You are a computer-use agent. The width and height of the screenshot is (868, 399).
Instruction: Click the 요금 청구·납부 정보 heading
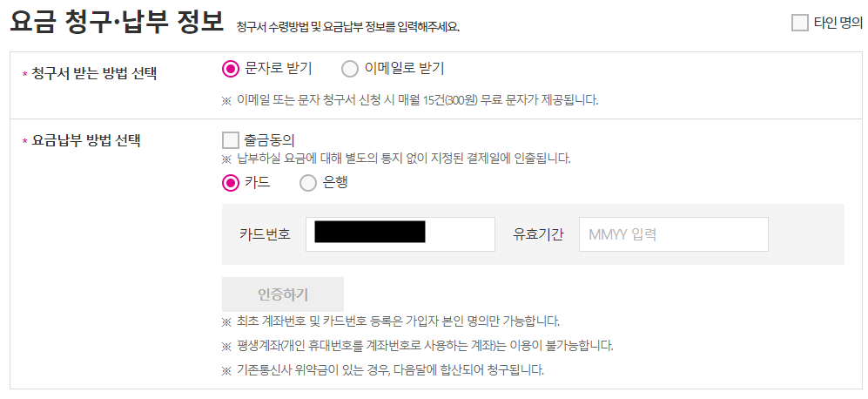[117, 22]
